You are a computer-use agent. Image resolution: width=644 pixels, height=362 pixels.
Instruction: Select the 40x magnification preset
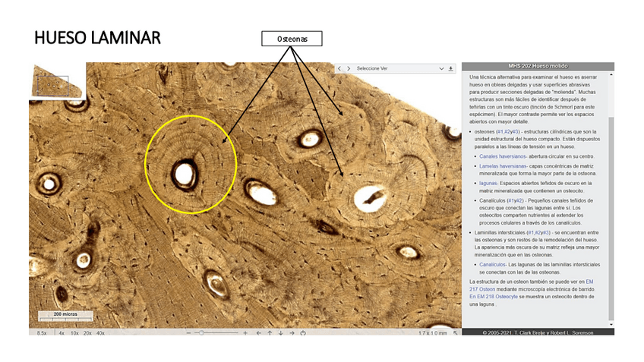click(100, 332)
